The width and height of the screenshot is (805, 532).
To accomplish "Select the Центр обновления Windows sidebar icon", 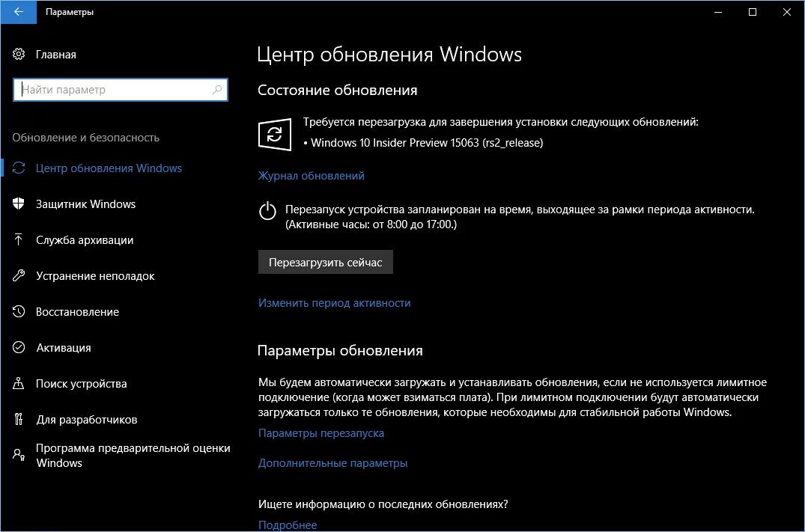I will 19,168.
